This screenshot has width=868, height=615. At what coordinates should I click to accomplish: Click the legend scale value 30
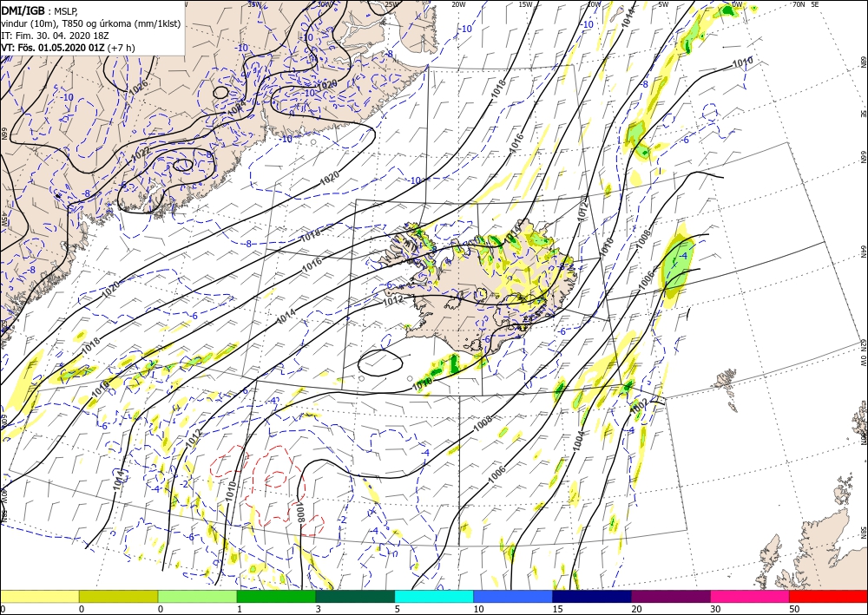(715, 609)
